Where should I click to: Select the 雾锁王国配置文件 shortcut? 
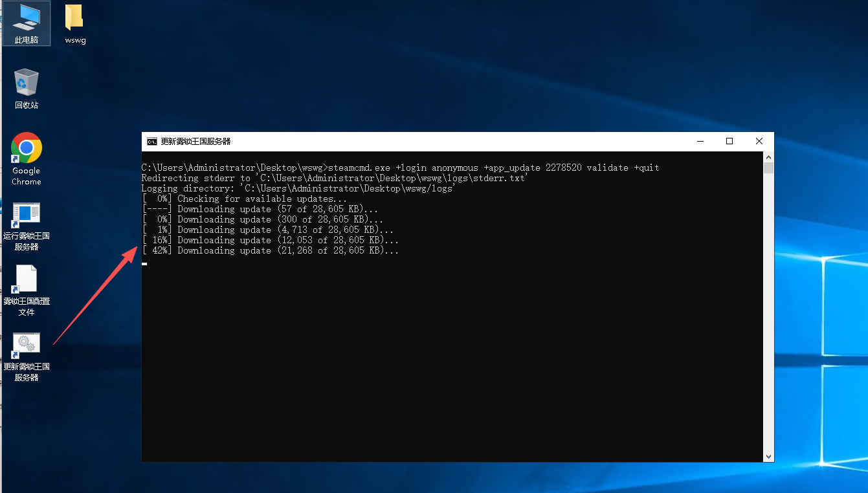click(27, 290)
